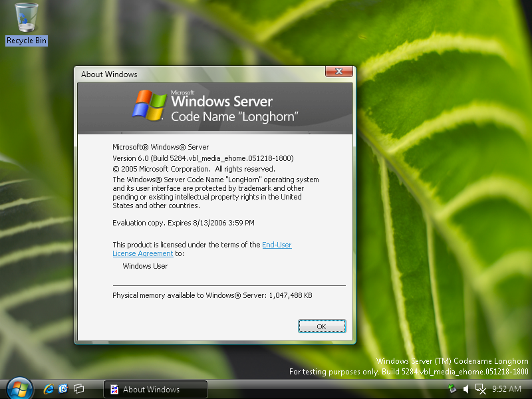This screenshot has width=532, height=399.
Task: Open the Recycle Bin desktop icon
Action: point(27,24)
